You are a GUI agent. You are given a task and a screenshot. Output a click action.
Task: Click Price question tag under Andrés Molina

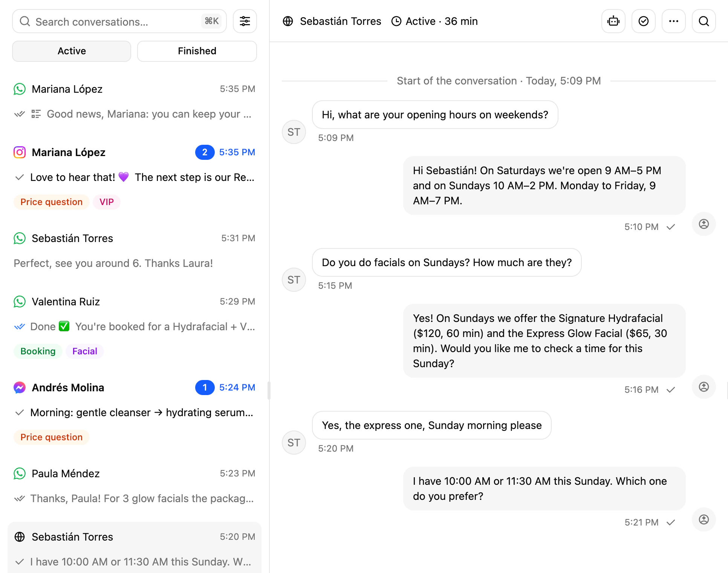click(52, 437)
